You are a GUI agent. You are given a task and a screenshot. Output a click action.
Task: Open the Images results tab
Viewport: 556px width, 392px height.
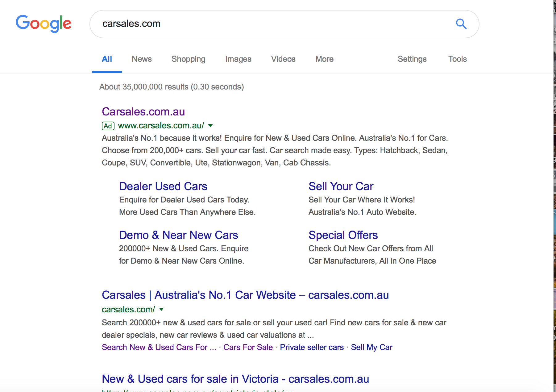[x=238, y=59]
